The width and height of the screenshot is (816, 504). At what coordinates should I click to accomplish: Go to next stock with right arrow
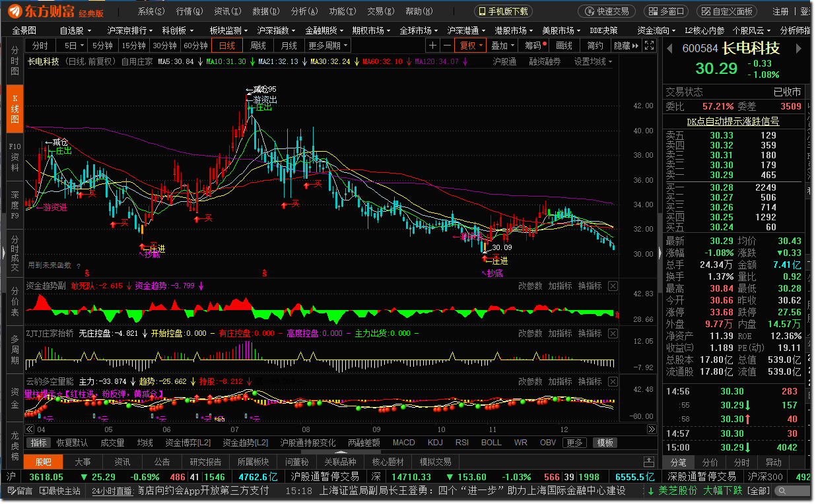tap(799, 49)
